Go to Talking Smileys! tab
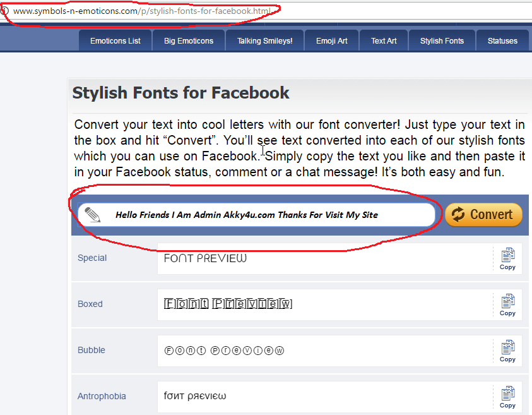Screen dimensions: 532x415 (264, 41)
